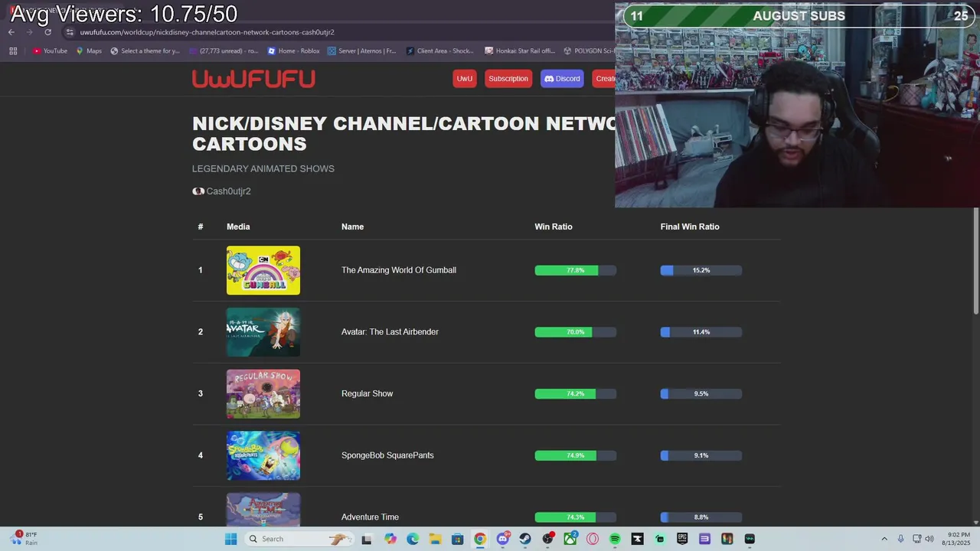This screenshot has height=551, width=980.
Task: Select 'Avatar: The Last Airbender' name text
Action: 390,332
